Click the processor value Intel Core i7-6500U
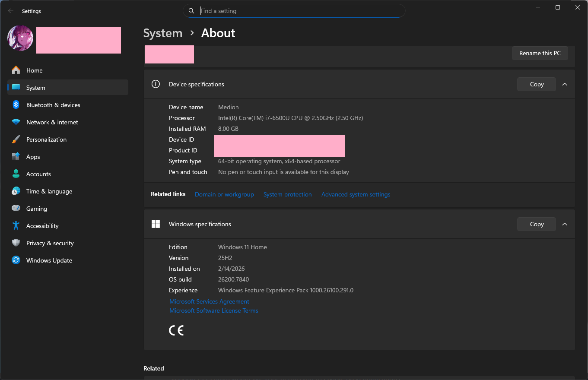This screenshot has height=380, width=588. point(291,118)
